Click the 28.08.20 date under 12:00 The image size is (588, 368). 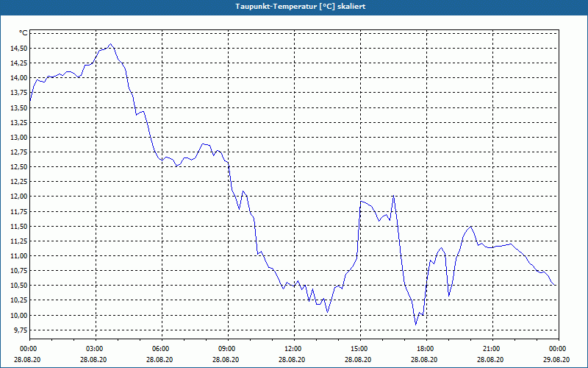pos(292,359)
